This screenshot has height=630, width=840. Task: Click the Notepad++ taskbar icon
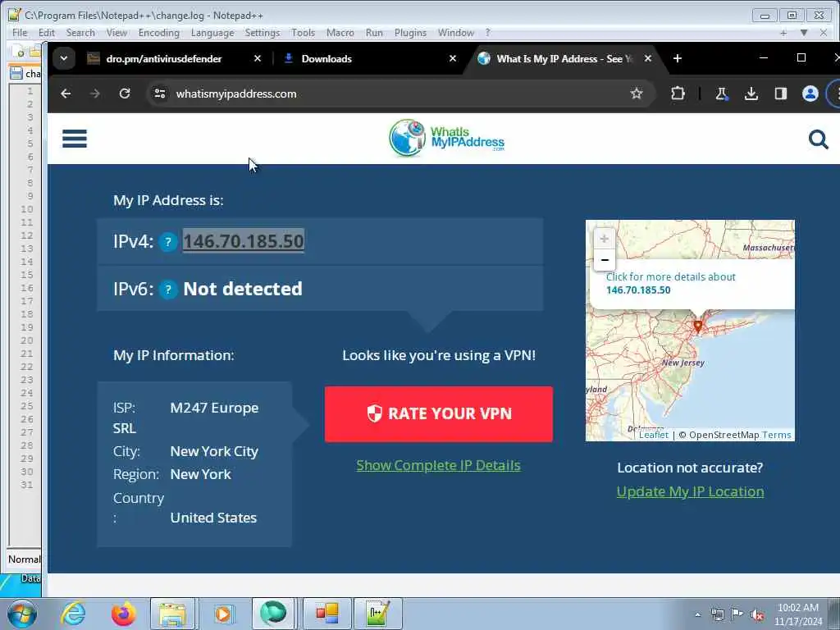(x=377, y=614)
